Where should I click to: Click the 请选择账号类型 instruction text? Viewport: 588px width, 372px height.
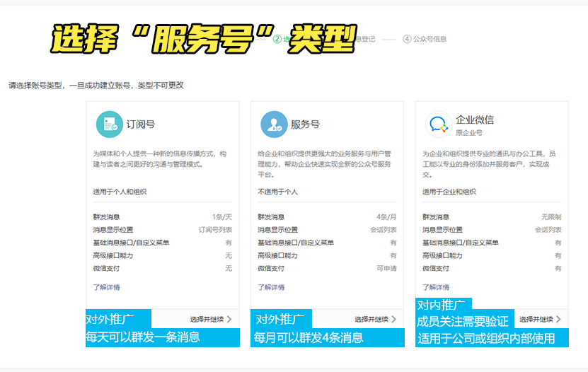pos(96,86)
